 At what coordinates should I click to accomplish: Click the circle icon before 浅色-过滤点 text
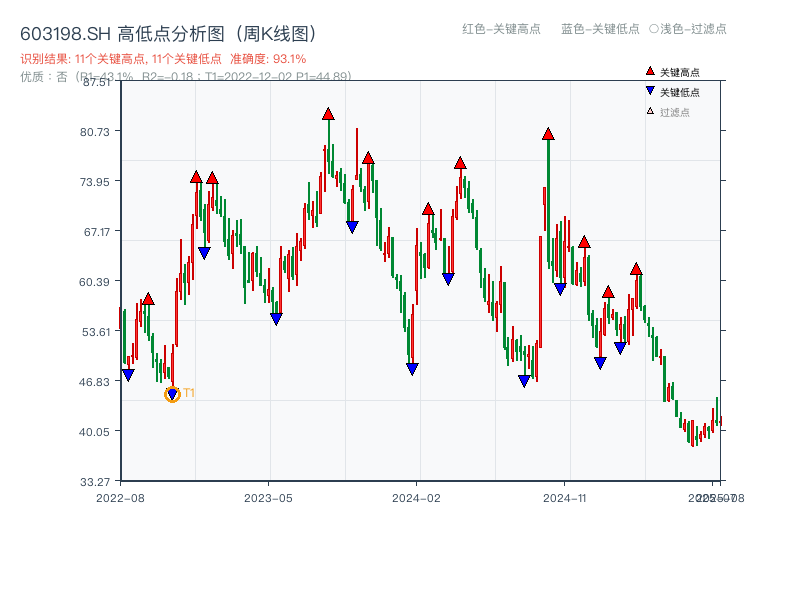point(654,30)
